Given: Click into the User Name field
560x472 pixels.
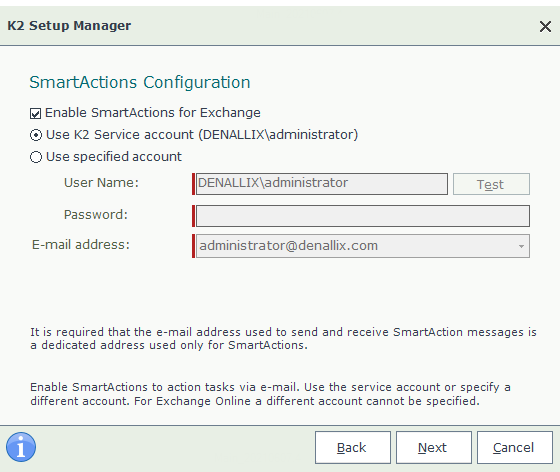Looking at the screenshot, I should point(321,184).
